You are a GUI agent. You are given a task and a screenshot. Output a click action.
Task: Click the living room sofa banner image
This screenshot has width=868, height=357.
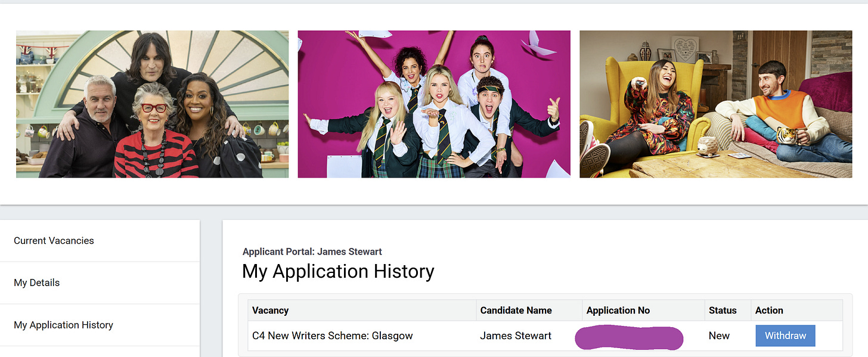click(715, 104)
